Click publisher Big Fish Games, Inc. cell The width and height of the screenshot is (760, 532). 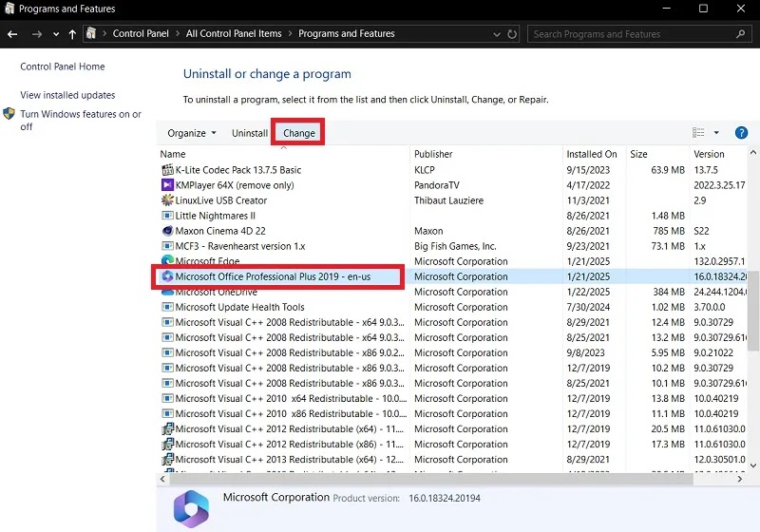pos(455,246)
